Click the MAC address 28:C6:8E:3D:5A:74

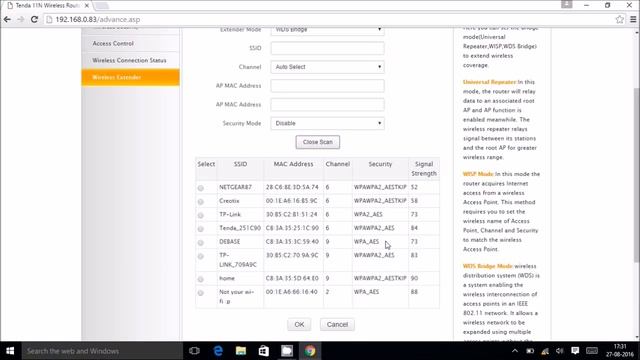[292, 187]
